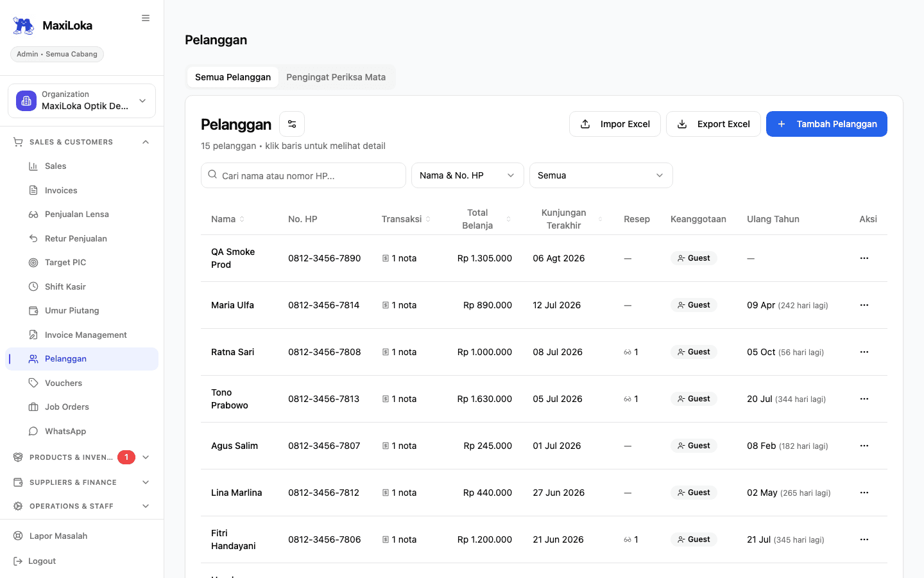Click the 1 nota cell for Agus Salim
The image size is (924, 578).
pos(399,446)
